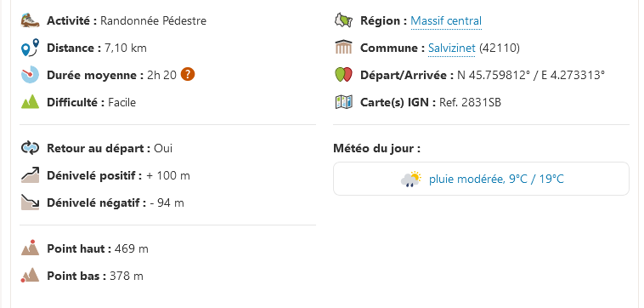
Task: Click the green mountains difficulty icon
Action: pos(30,101)
